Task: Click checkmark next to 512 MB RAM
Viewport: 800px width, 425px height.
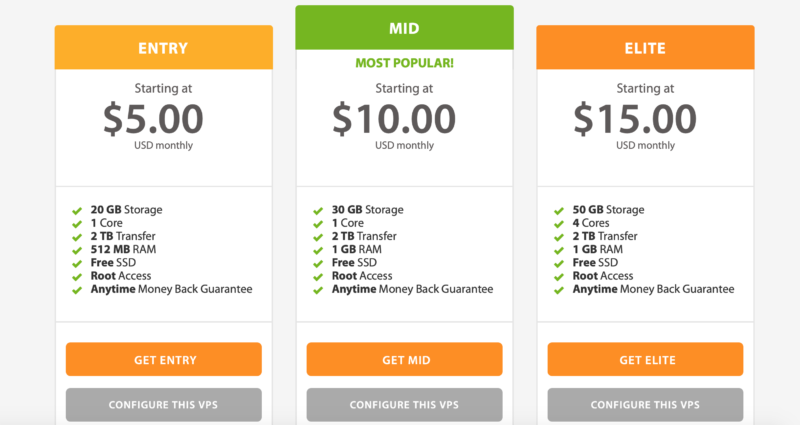Action: tap(77, 250)
